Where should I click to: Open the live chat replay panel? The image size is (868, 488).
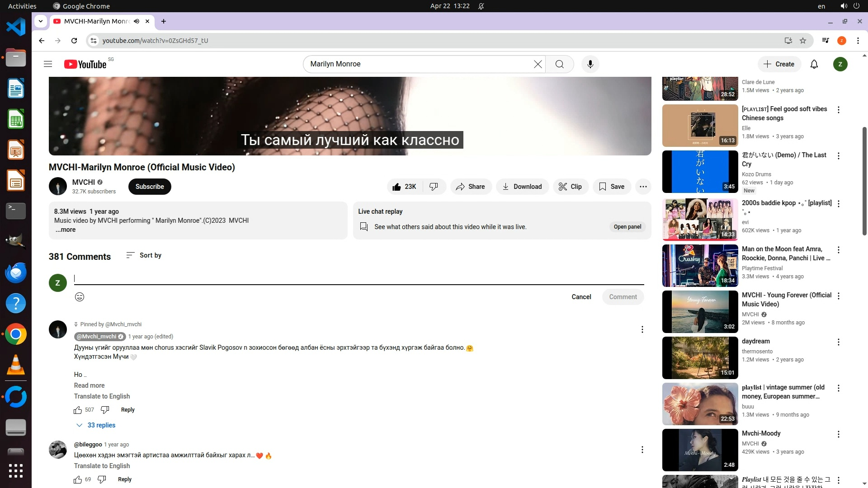click(627, 227)
